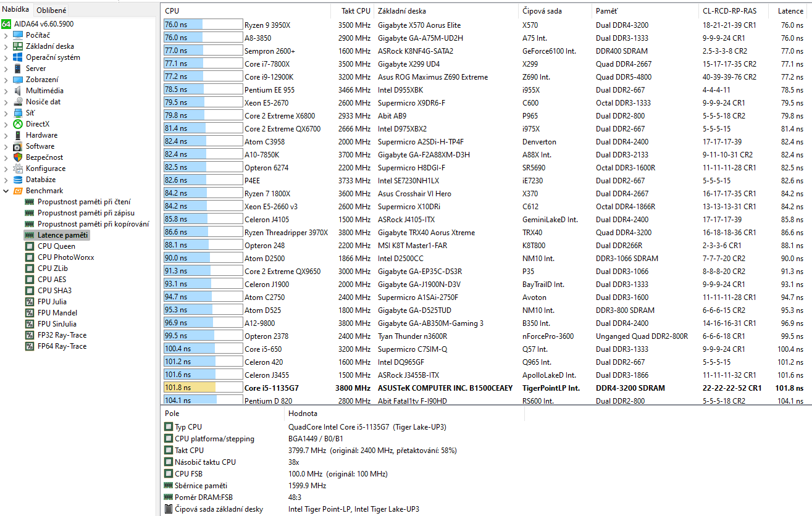Click the Nosiče dat storage icon

[18, 102]
